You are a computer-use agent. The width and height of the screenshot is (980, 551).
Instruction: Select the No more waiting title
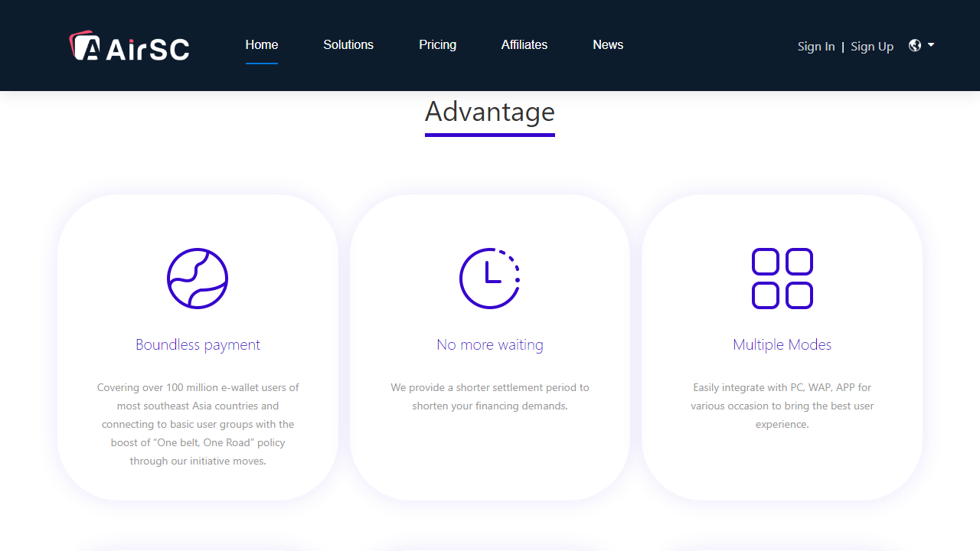click(490, 344)
